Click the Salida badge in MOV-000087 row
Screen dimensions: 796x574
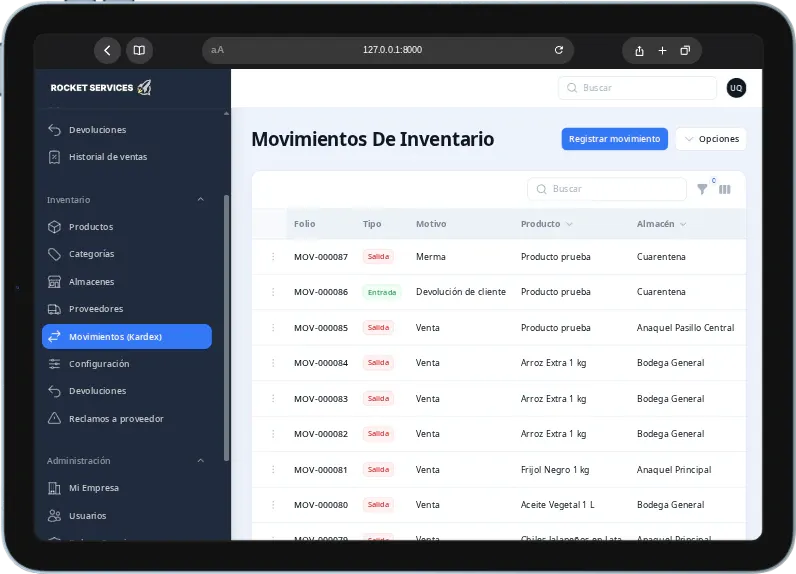[378, 257]
